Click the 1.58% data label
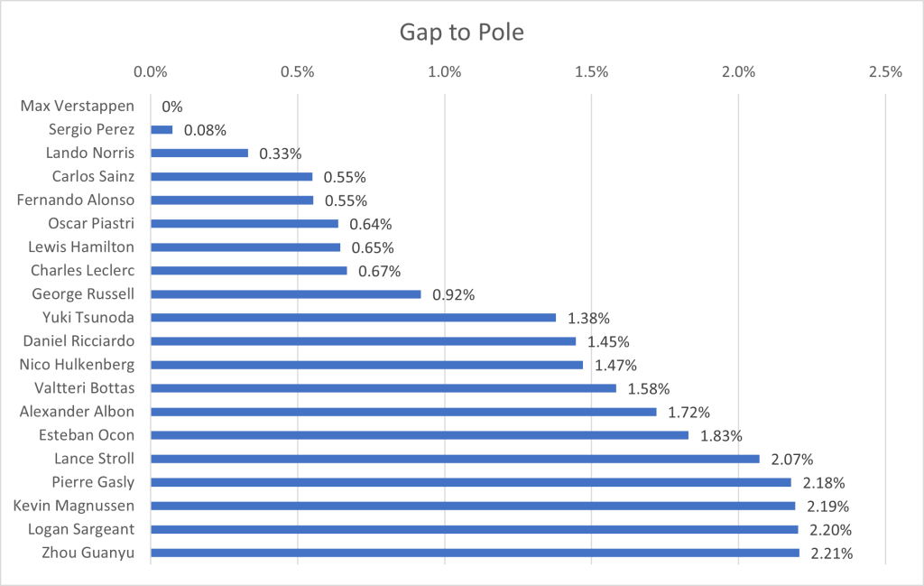 (648, 389)
